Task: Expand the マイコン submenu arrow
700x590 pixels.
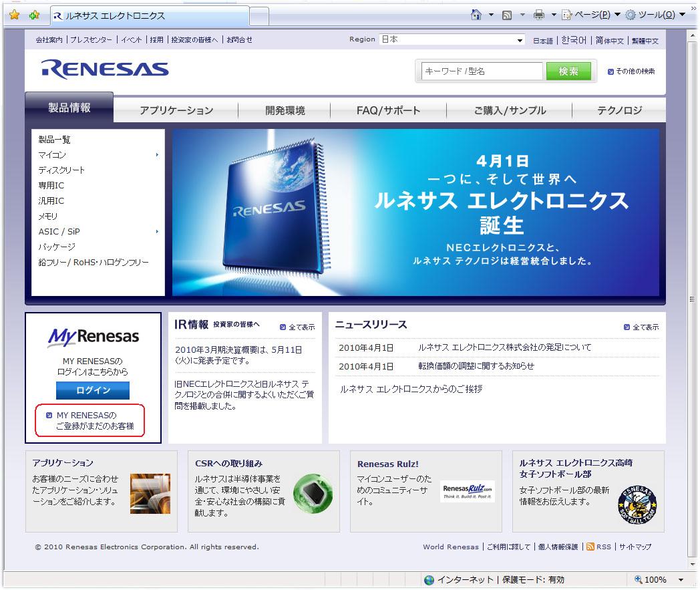Action: 157,155
